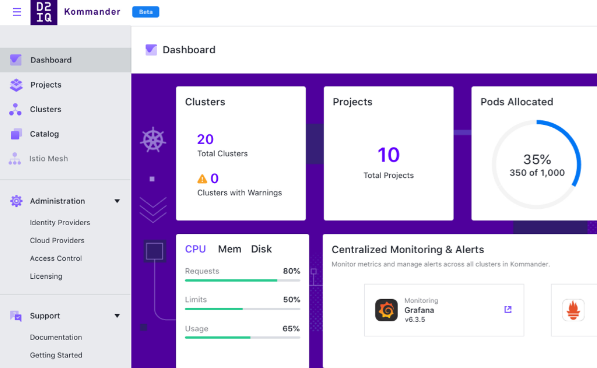Viewport: 597px width, 368px height.
Task: Switch to the Mem tab
Action: click(x=230, y=249)
